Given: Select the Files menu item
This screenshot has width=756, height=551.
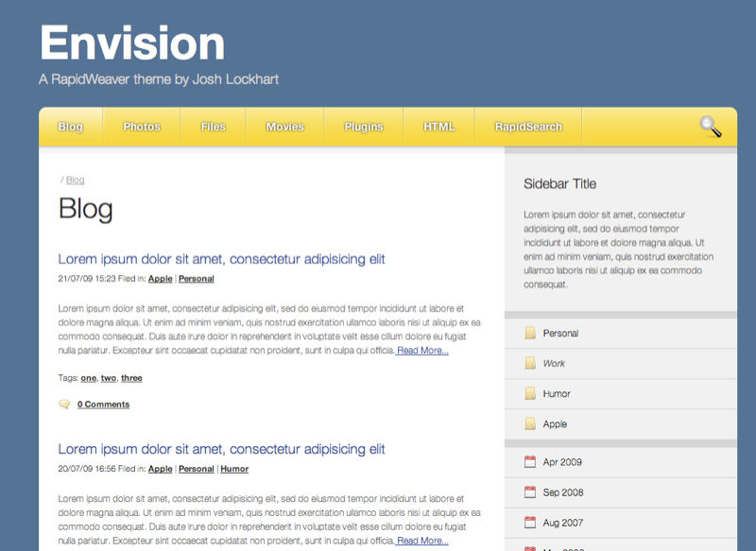Looking at the screenshot, I should click(213, 127).
